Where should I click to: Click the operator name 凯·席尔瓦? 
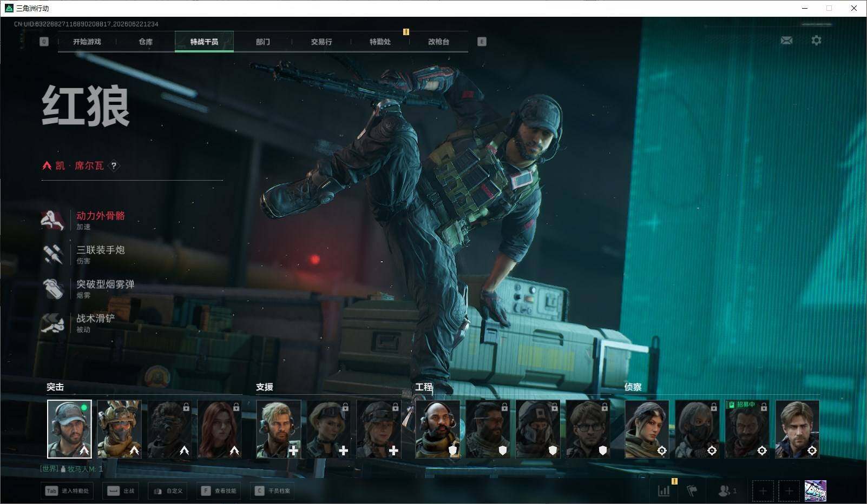pos(80,165)
